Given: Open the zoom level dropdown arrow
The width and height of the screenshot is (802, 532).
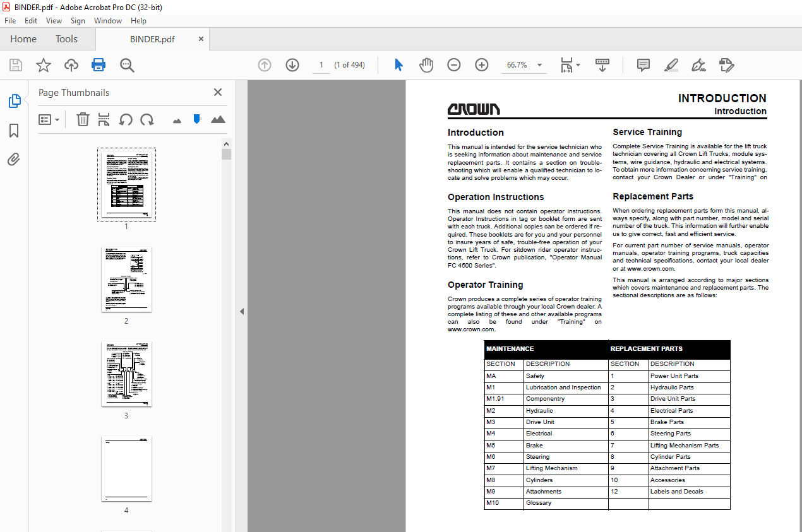Looking at the screenshot, I should (539, 65).
